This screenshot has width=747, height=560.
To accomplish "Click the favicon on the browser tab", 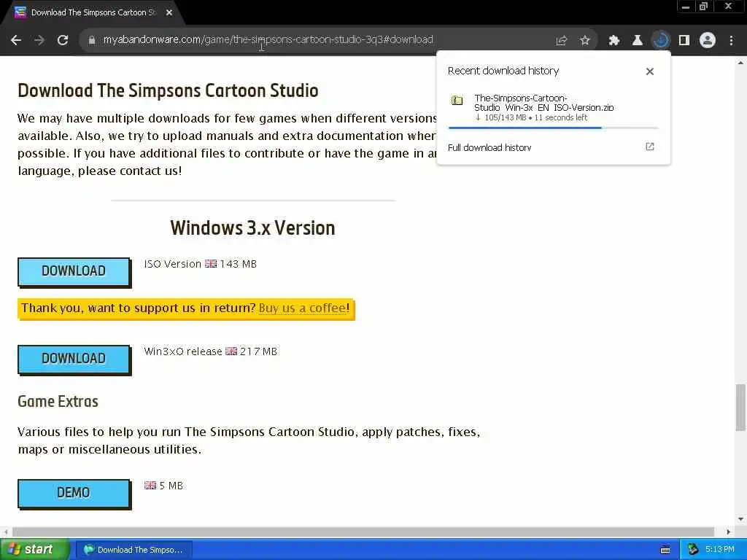I will pos(20,12).
